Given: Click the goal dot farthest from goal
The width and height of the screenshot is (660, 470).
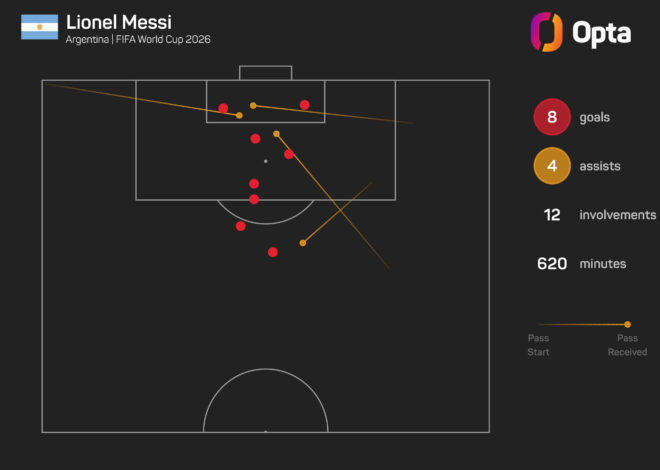Looking at the screenshot, I should 273,252.
